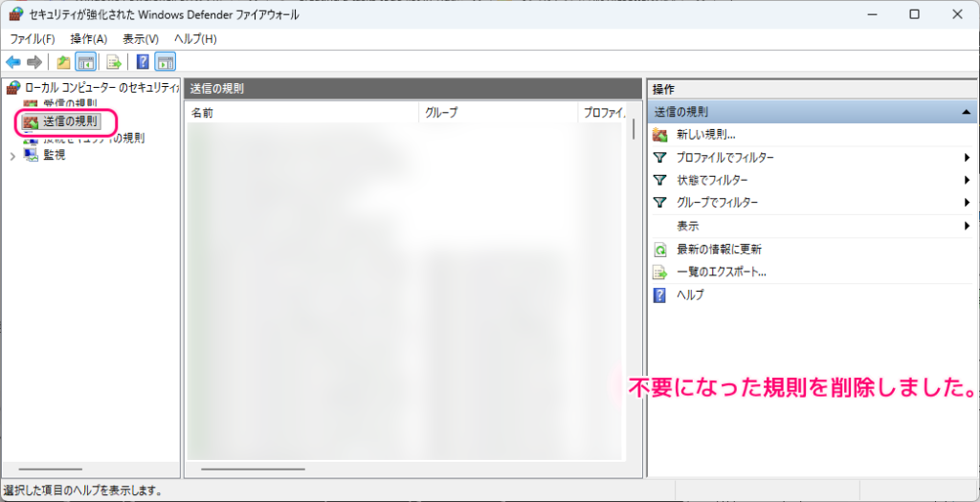Click funnel icon beside グループでフィルター
980x502 pixels.
[659, 203]
